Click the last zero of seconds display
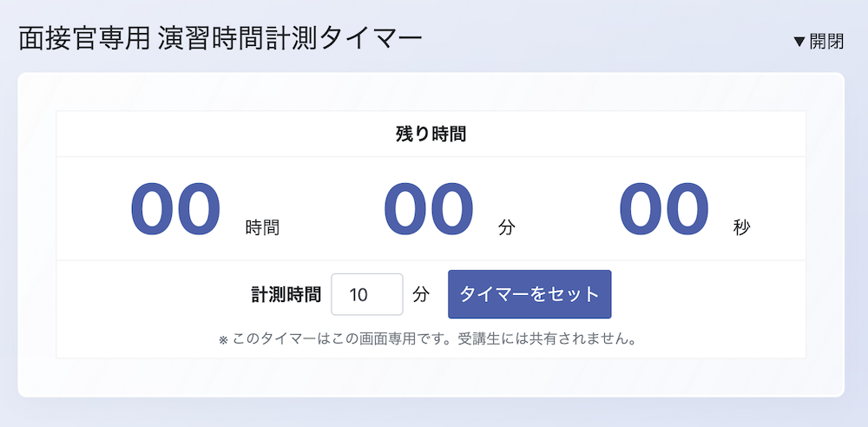 pos(687,210)
